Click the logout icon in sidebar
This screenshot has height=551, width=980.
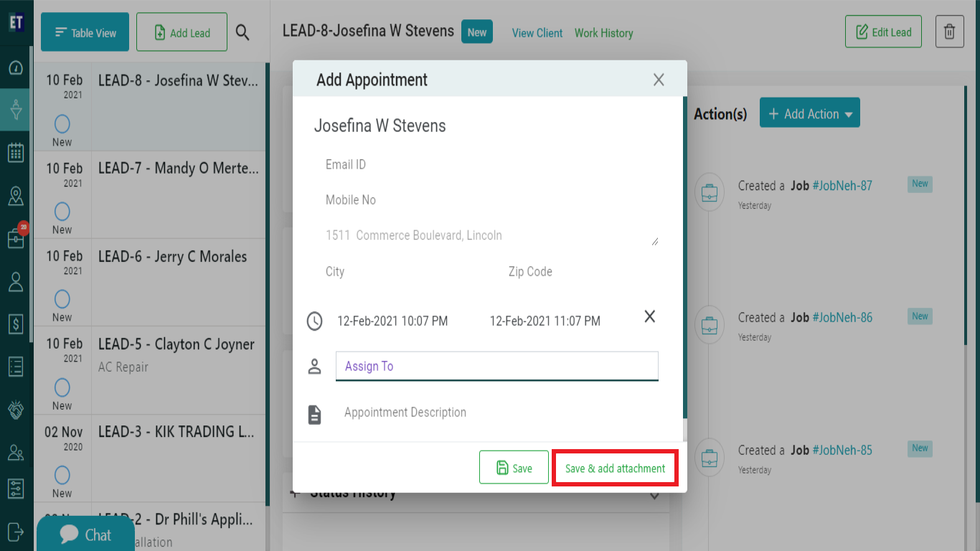click(16, 531)
